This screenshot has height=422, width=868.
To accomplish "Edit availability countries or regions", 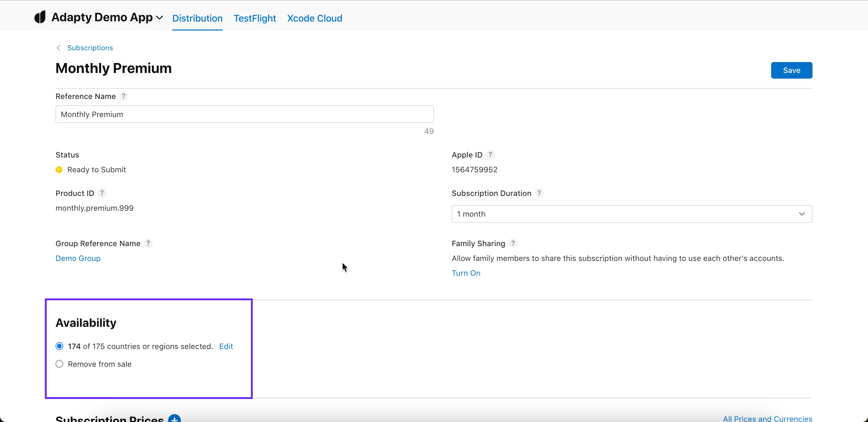I will tap(226, 346).
